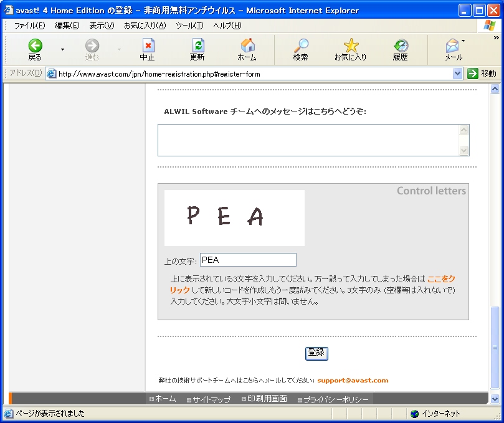Click the control letters input field containing PEA
504x423 pixels.
tap(248, 260)
